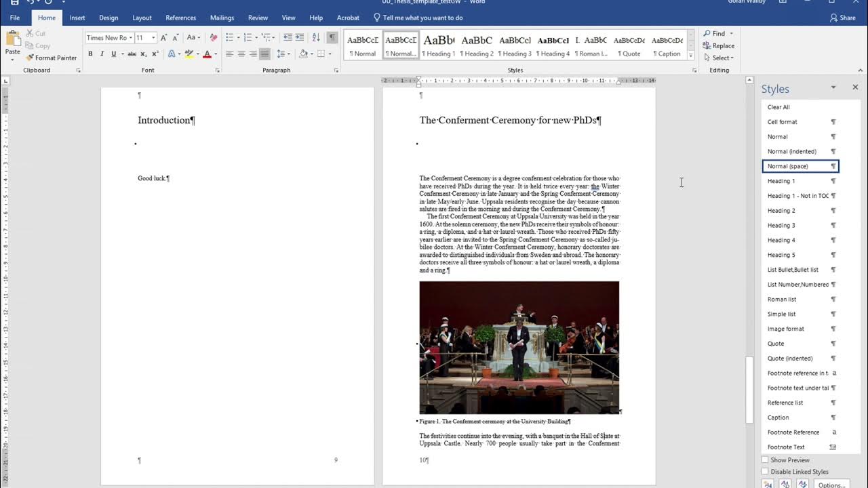Align text left

point(229,54)
